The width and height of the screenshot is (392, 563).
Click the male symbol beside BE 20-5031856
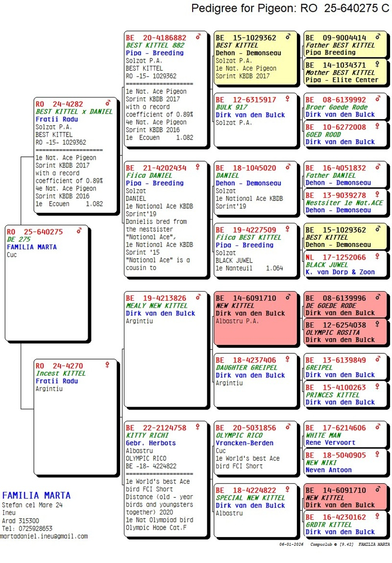(288, 427)
